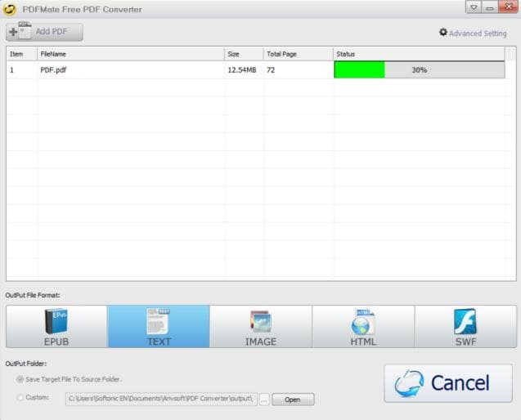Screen dimensions: 521x420
Task: Open the title bar dropdown arrow menu
Action: 474,7
